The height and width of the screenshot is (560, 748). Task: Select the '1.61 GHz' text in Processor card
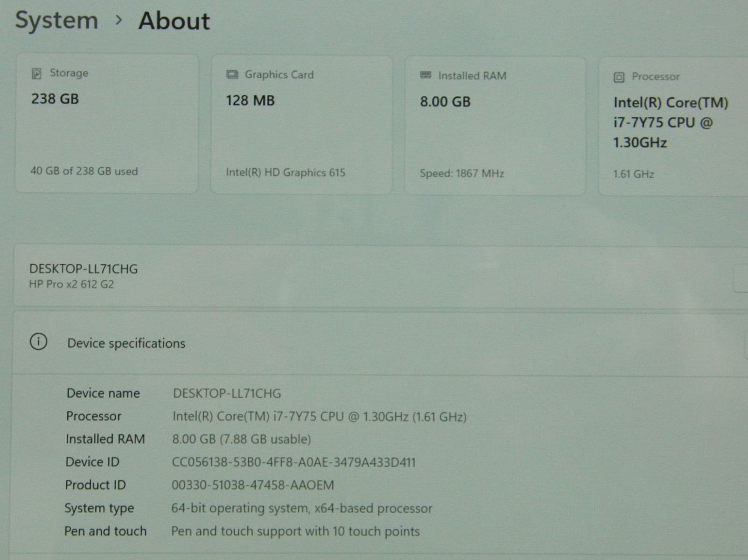pyautogui.click(x=633, y=174)
